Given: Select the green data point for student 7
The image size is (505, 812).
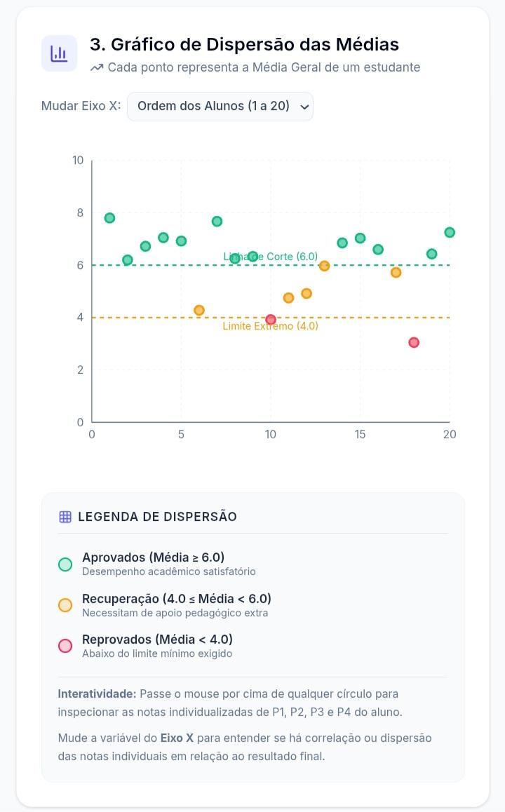Looking at the screenshot, I should [x=217, y=221].
